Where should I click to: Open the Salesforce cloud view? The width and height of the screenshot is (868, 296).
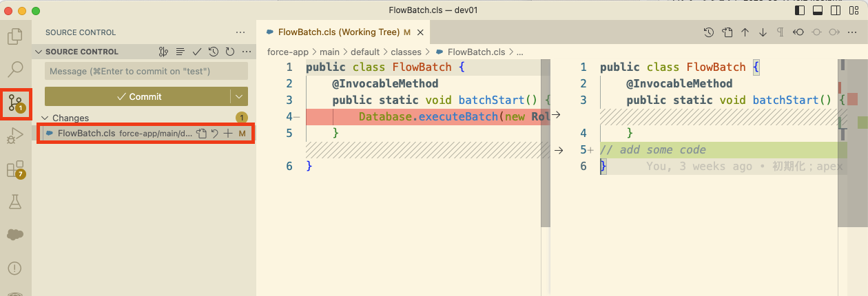pos(15,234)
